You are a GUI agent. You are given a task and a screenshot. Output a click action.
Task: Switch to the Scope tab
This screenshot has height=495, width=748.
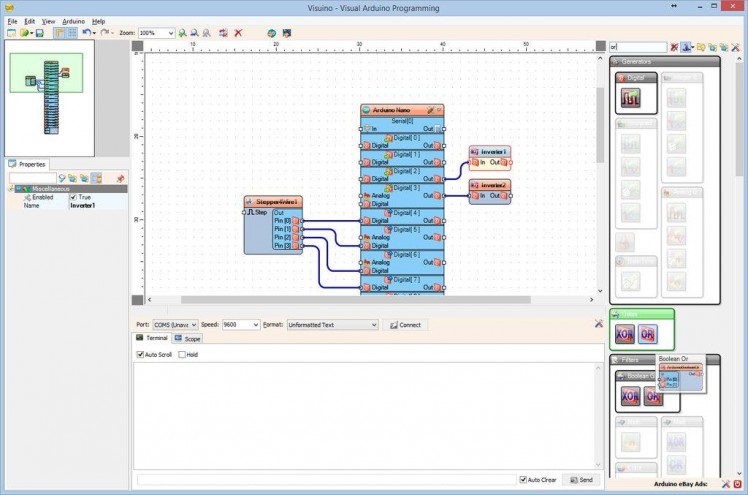[187, 339]
